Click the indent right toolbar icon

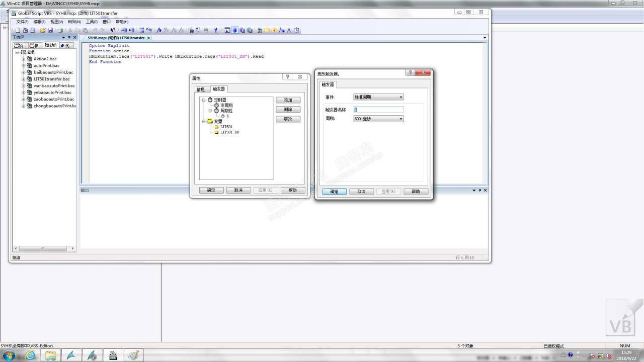[x=124, y=30]
